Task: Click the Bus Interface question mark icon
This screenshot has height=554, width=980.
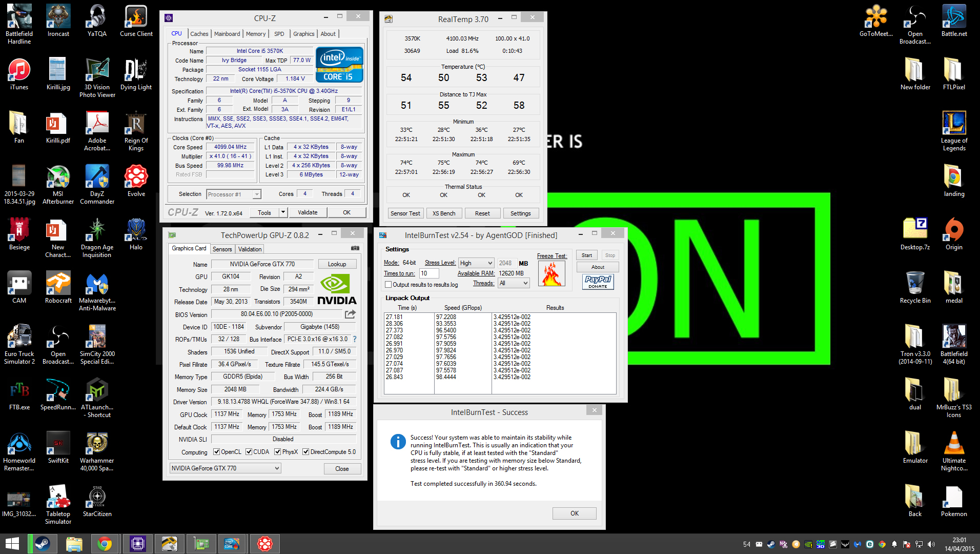Action: [x=355, y=339]
